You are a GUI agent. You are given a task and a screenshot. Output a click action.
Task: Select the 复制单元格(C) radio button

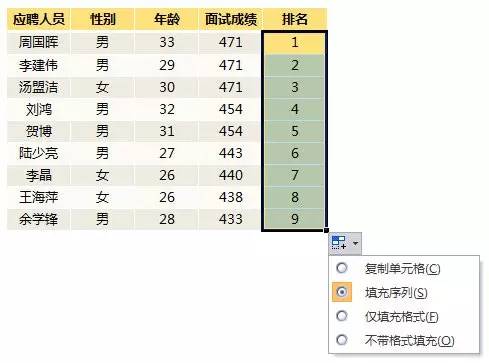tap(342, 268)
